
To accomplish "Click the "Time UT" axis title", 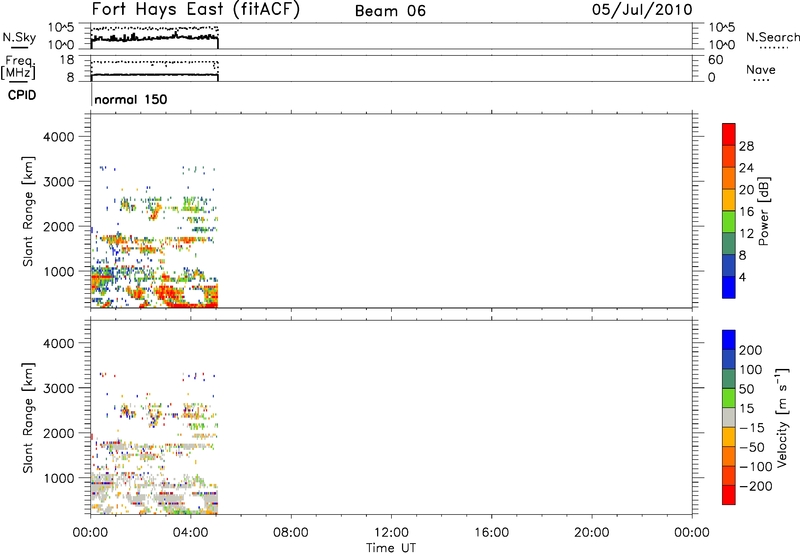I will [x=391, y=548].
